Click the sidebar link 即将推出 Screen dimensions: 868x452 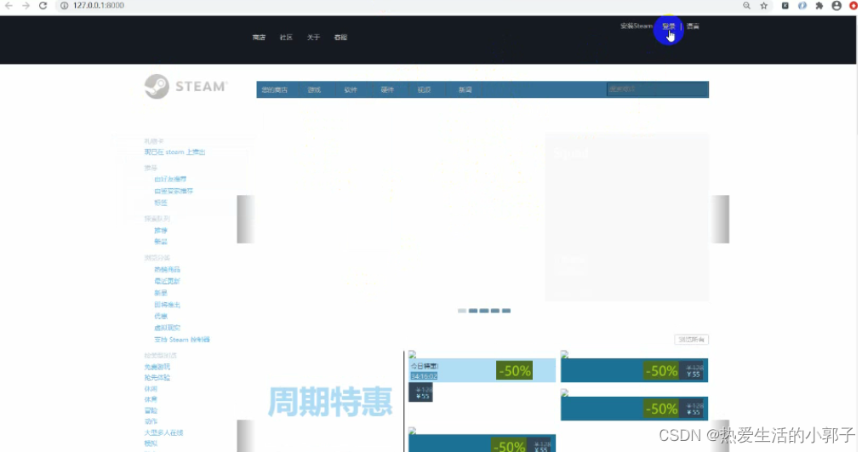coord(167,306)
